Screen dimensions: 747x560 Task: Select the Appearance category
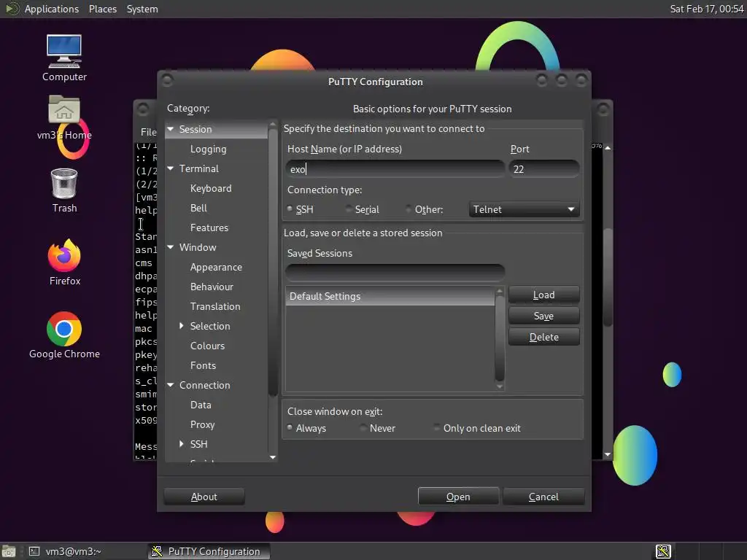216,267
